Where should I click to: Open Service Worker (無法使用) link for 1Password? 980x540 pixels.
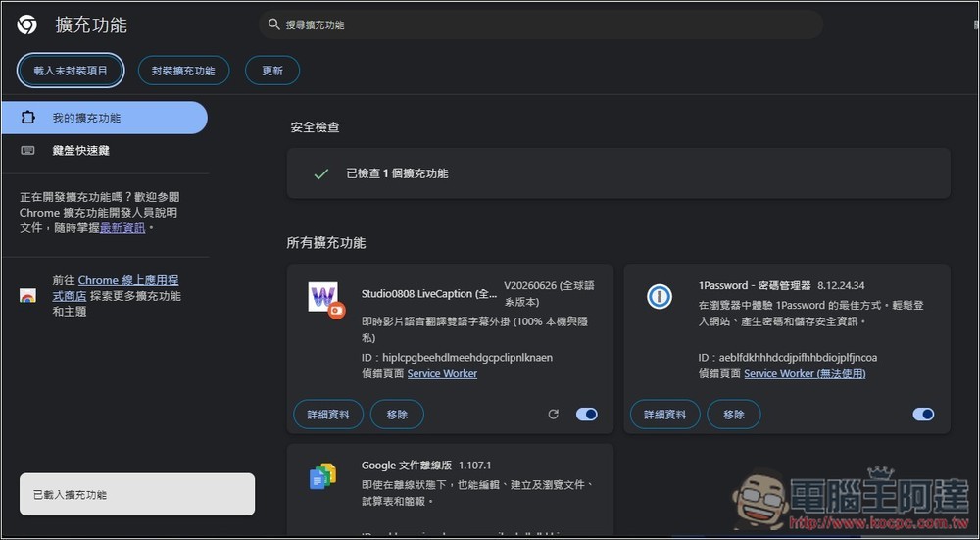click(x=805, y=373)
